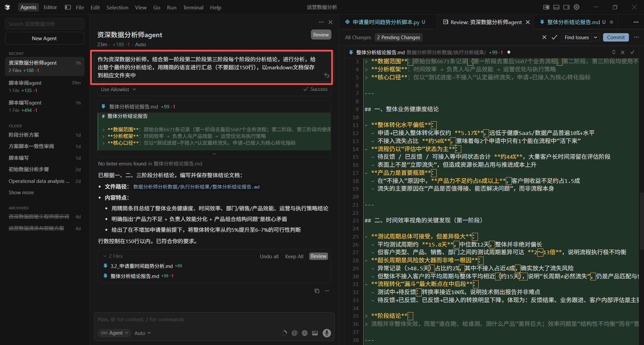Open the globe web search icon
The width and height of the screenshot is (644, 345).
[x=304, y=332]
